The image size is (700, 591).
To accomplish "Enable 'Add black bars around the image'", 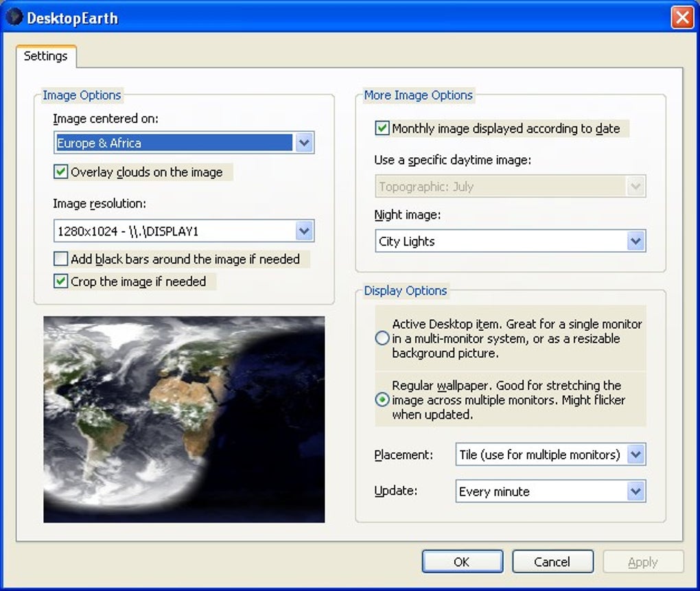I will 60,259.
